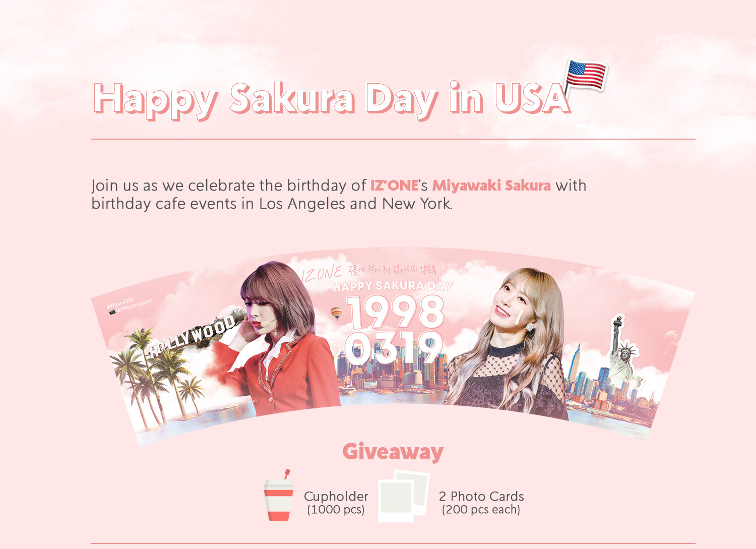The height and width of the screenshot is (549, 756).
Task: Click the Empire State Building graphic
Action: (x=574, y=363)
